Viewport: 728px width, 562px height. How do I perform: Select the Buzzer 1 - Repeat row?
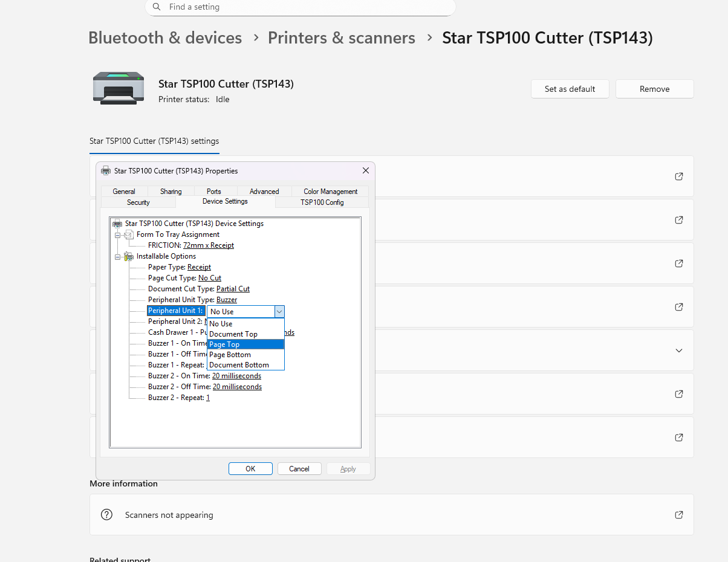[176, 365]
